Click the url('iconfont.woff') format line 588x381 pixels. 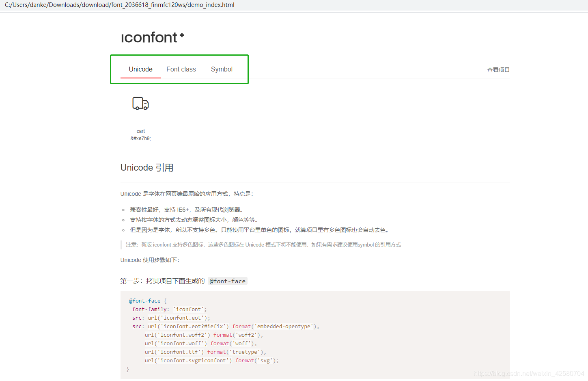click(x=201, y=344)
